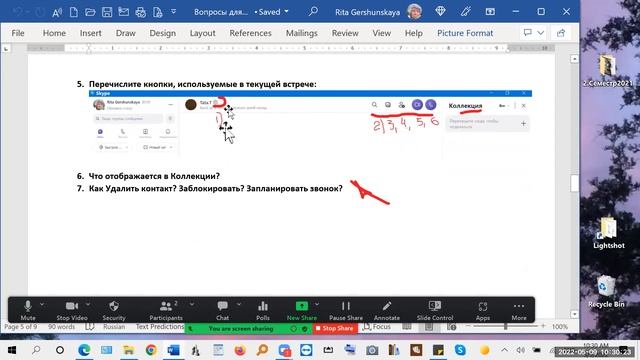Open More options in Zoom toolbar

click(x=519, y=310)
